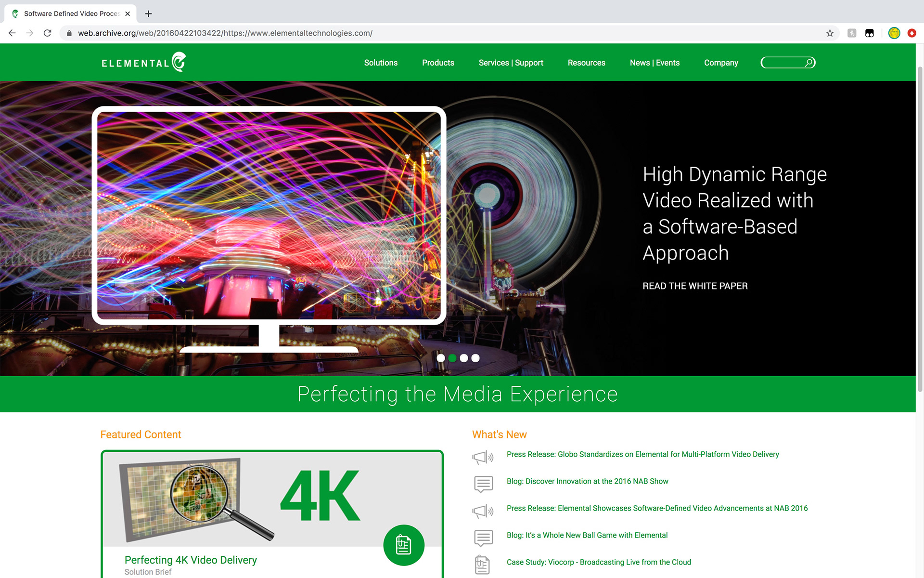The image size is (924, 578).
Task: Click the search magnifier icon
Action: click(809, 63)
